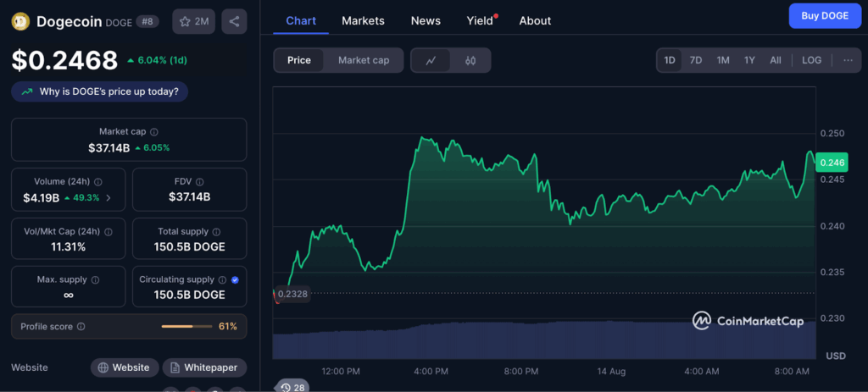Click the 28 events history marker
The image size is (868, 392).
point(292,387)
